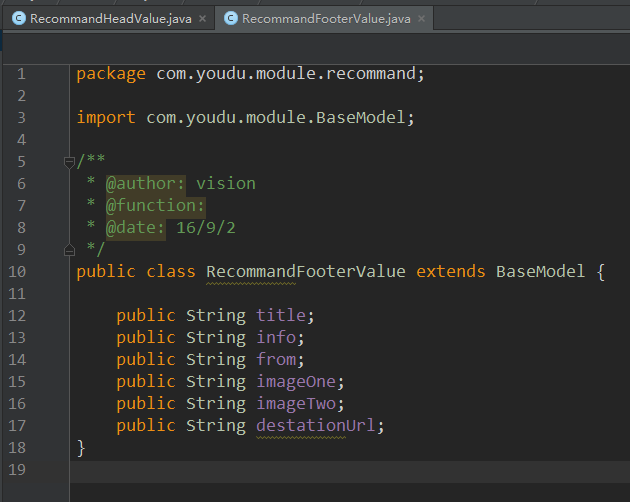This screenshot has height=502, width=630.
Task: Close the RecommandHeadValue.java tab
Action: [203, 18]
